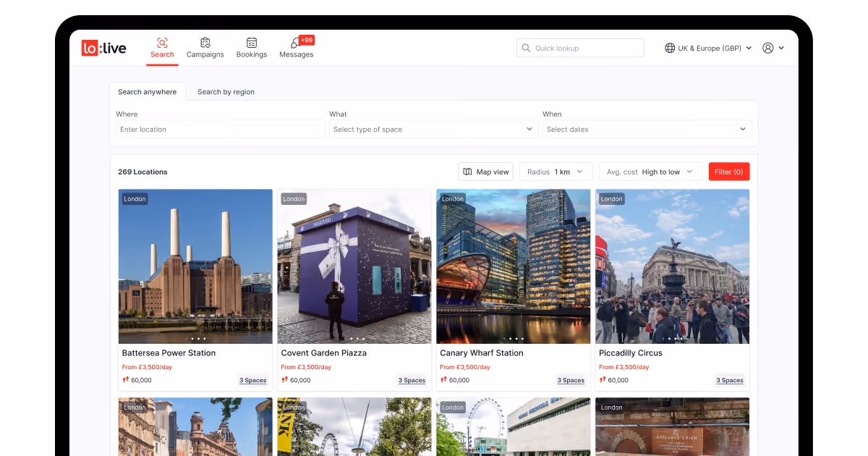The width and height of the screenshot is (868, 456).
Task: Click the Search scan icon
Action: click(162, 43)
